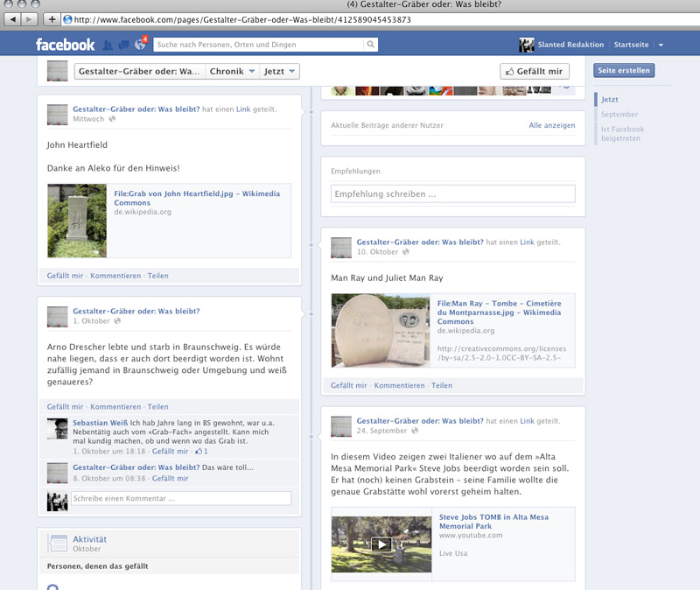The width and height of the screenshot is (700, 590).
Task: Click thumbs-up count on Sebastian's comment
Action: coord(201,451)
